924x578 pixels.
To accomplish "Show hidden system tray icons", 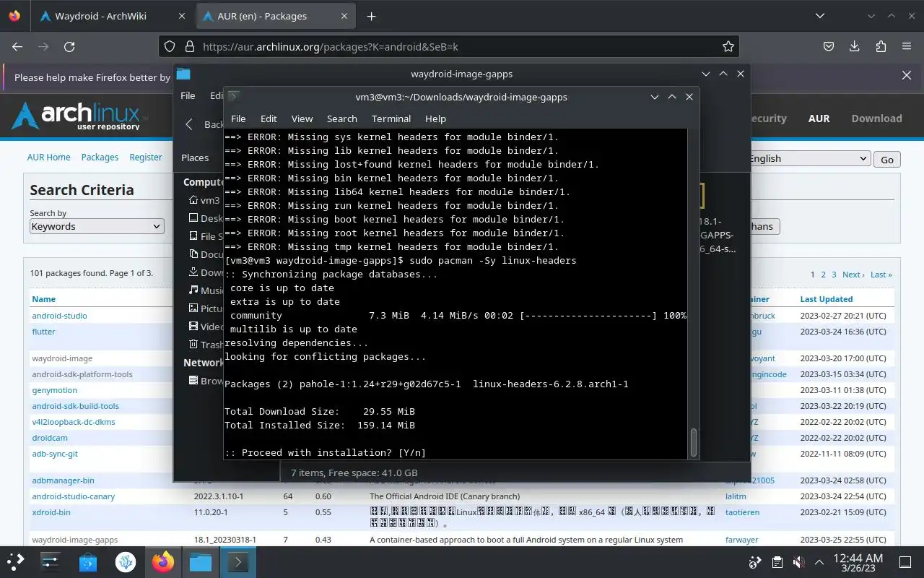I will pyautogui.click(x=819, y=562).
